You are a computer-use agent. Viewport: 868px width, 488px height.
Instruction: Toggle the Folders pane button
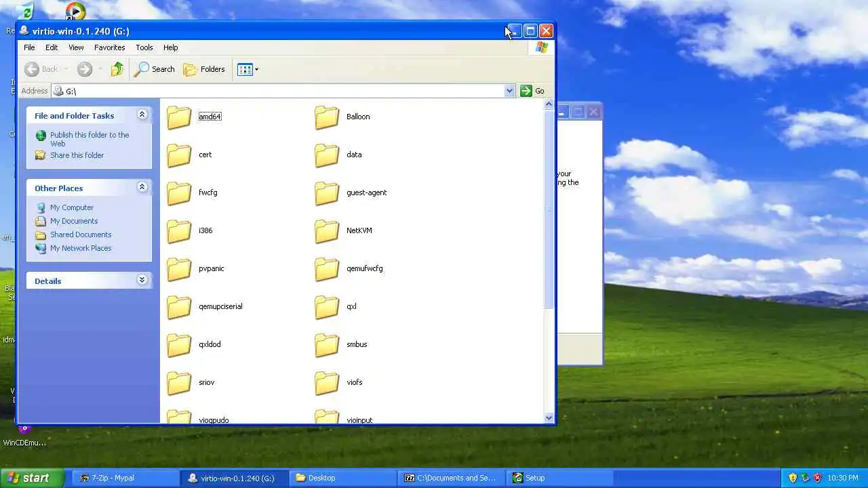coord(204,69)
